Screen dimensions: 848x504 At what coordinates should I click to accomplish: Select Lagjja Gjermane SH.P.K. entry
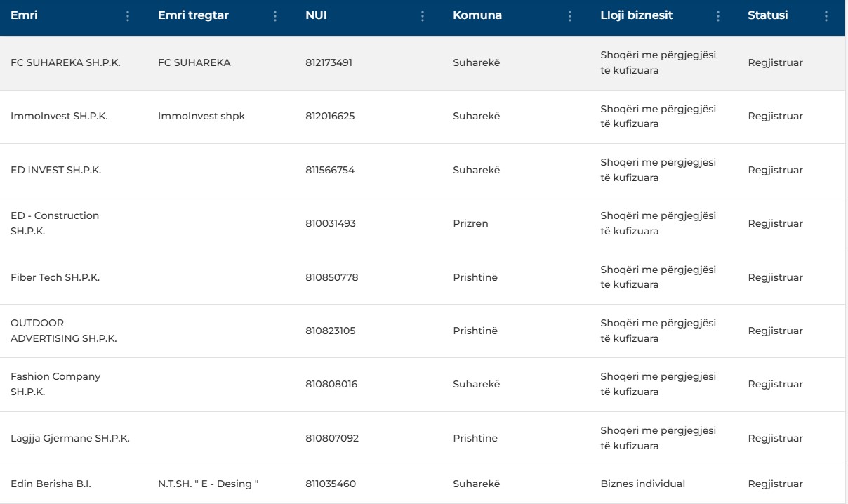coord(70,438)
